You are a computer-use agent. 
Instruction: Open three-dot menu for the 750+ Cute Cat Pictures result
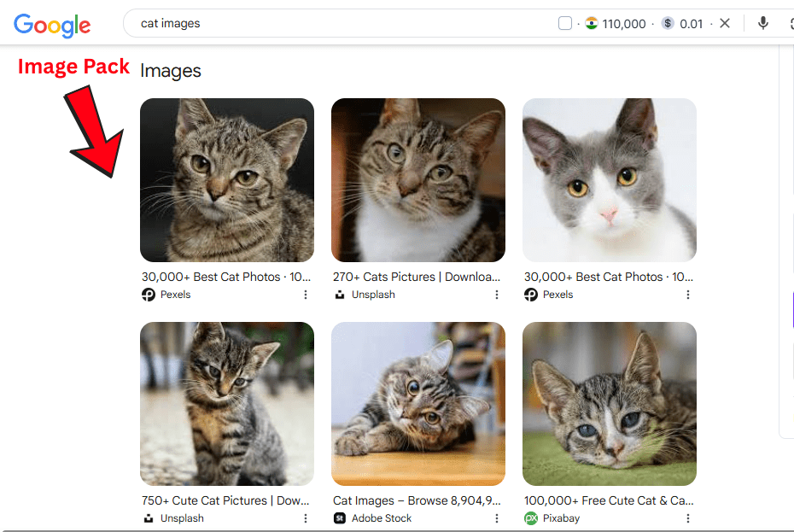click(x=306, y=518)
